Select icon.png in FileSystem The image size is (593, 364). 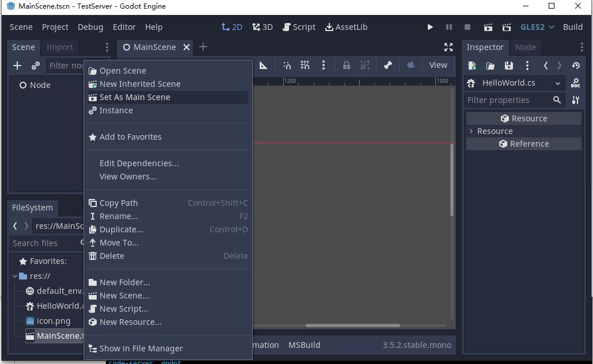click(54, 321)
